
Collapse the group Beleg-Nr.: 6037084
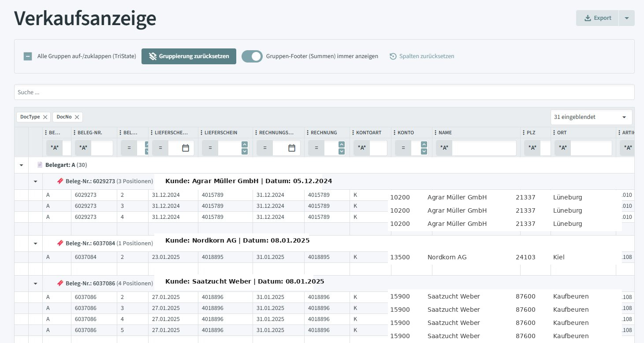[x=35, y=243]
